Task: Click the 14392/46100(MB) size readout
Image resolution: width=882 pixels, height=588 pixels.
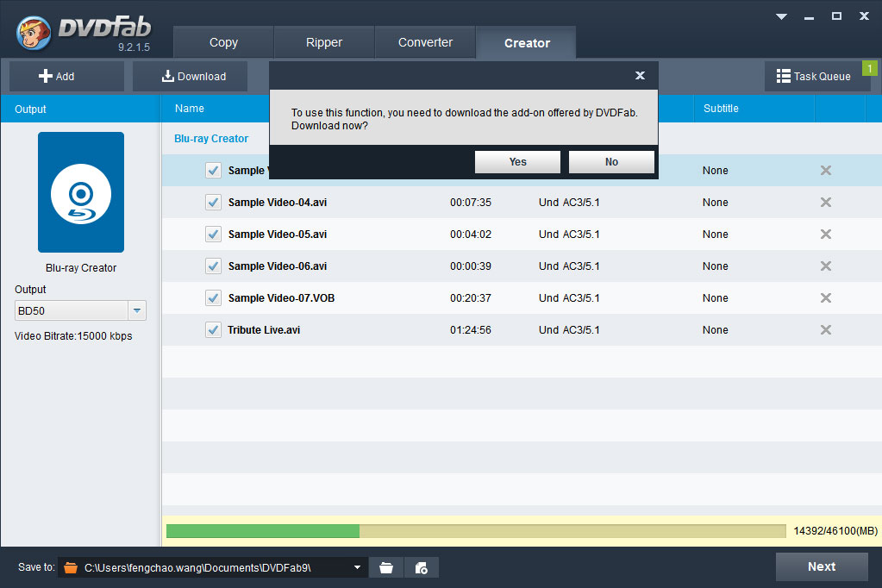Action: [x=835, y=530]
